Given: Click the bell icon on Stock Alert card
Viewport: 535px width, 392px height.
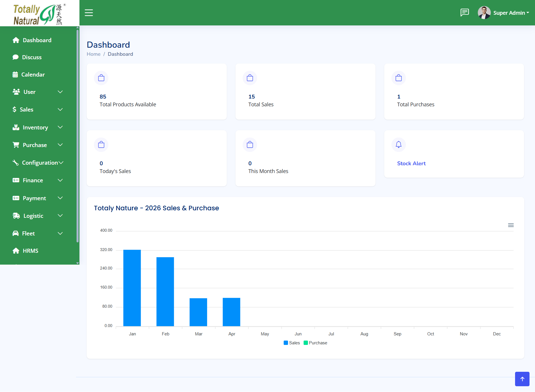Looking at the screenshot, I should pos(399,144).
